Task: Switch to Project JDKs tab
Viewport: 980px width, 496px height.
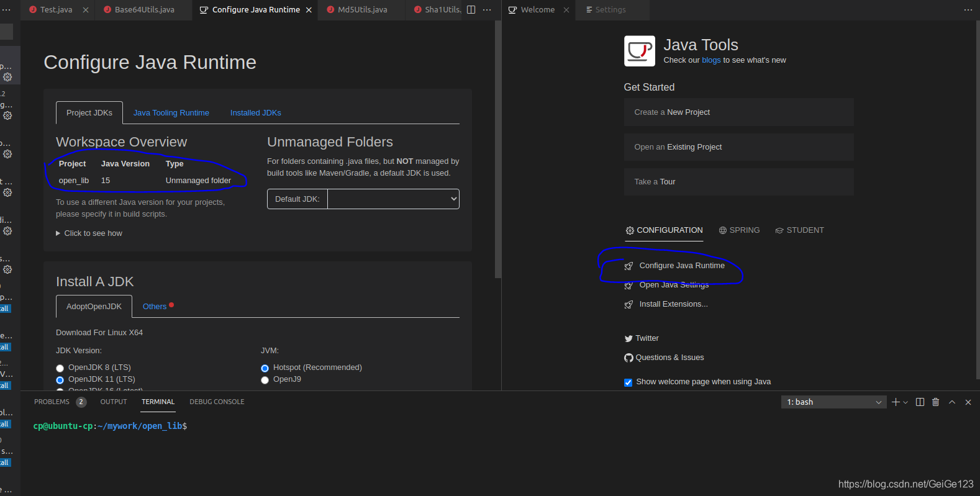Action: [x=89, y=113]
